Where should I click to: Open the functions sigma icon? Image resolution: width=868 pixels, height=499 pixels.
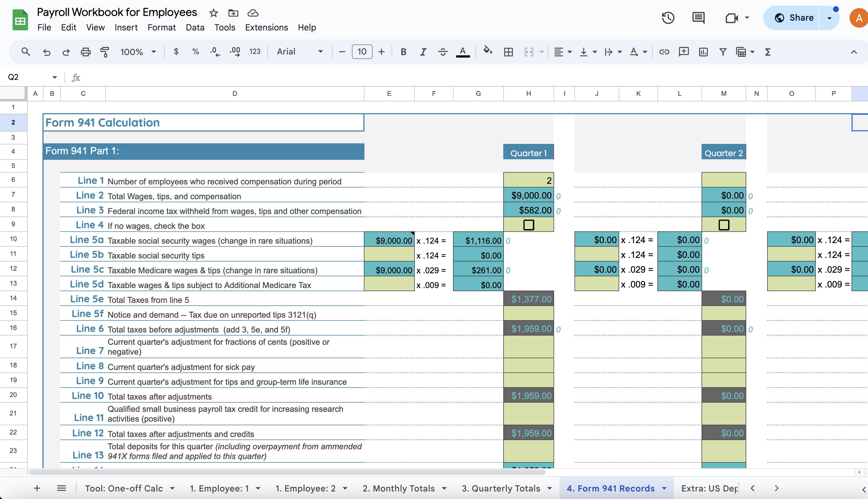tap(768, 52)
